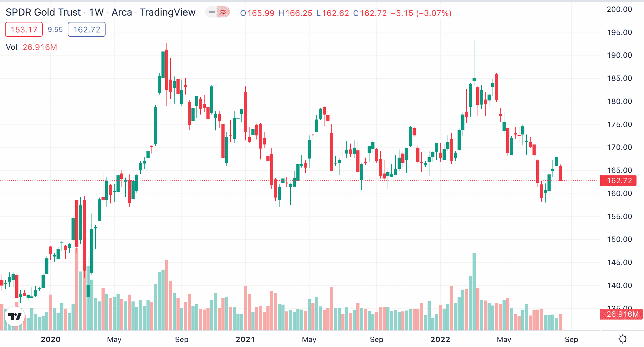Click the 200.00 price axis label
This screenshot has height=347, width=644.
tap(619, 9)
